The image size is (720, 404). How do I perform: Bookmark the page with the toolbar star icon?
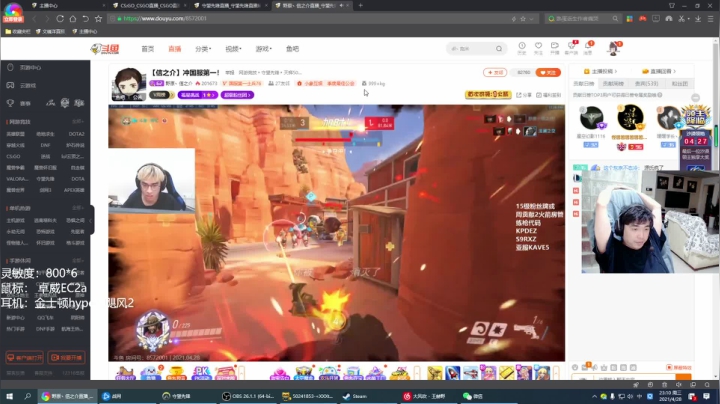[x=98, y=19]
